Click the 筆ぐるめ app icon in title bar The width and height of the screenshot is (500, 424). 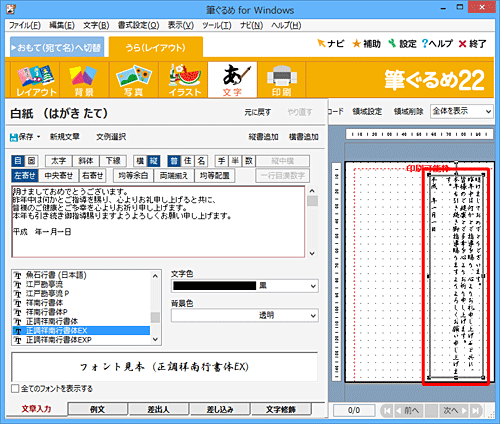coord(11,9)
